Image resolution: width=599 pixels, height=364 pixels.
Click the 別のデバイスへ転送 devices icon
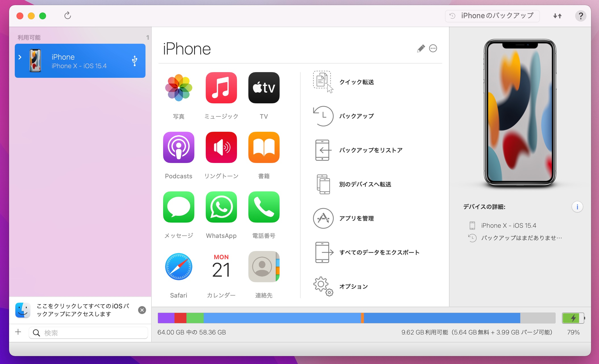323,184
